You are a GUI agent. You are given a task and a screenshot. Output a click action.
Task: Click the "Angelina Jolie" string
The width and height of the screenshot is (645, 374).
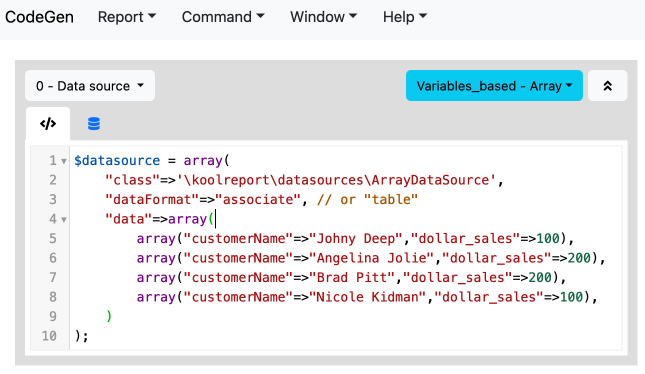click(371, 258)
